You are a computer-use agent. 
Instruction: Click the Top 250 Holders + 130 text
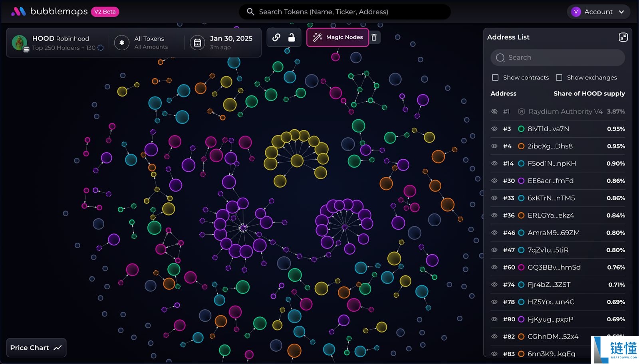point(64,47)
